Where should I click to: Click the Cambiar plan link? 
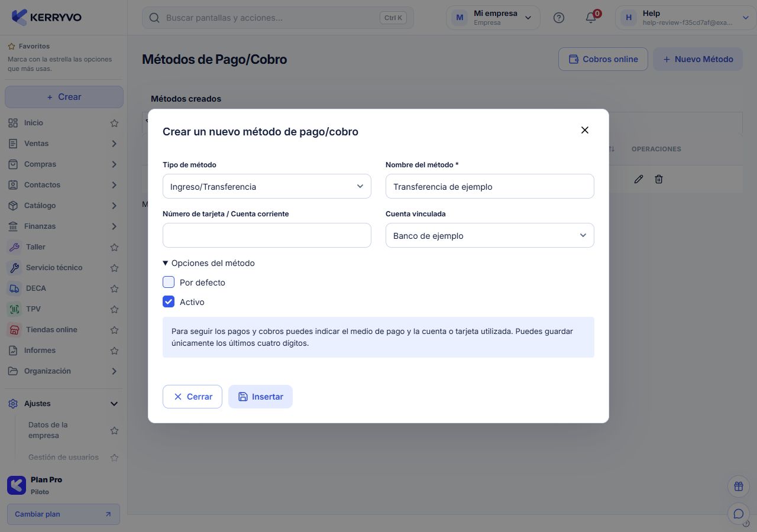pos(63,514)
